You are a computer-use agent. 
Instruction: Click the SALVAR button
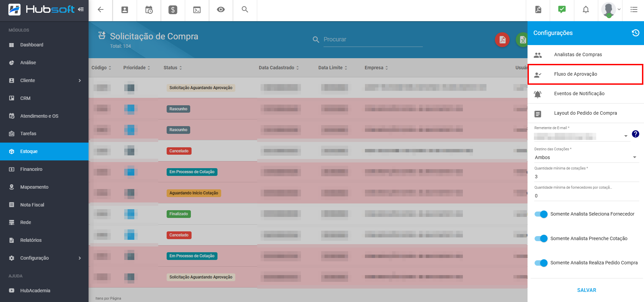pyautogui.click(x=586, y=290)
